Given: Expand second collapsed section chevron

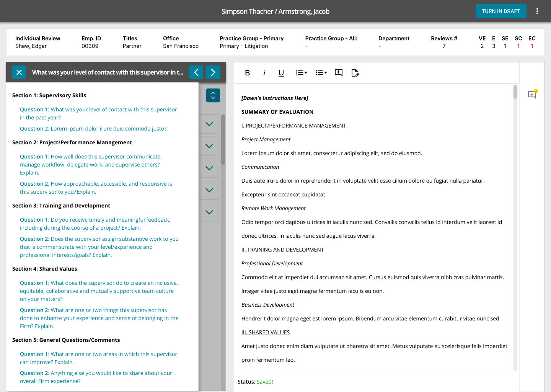Looking at the screenshot, I should 209,146.
